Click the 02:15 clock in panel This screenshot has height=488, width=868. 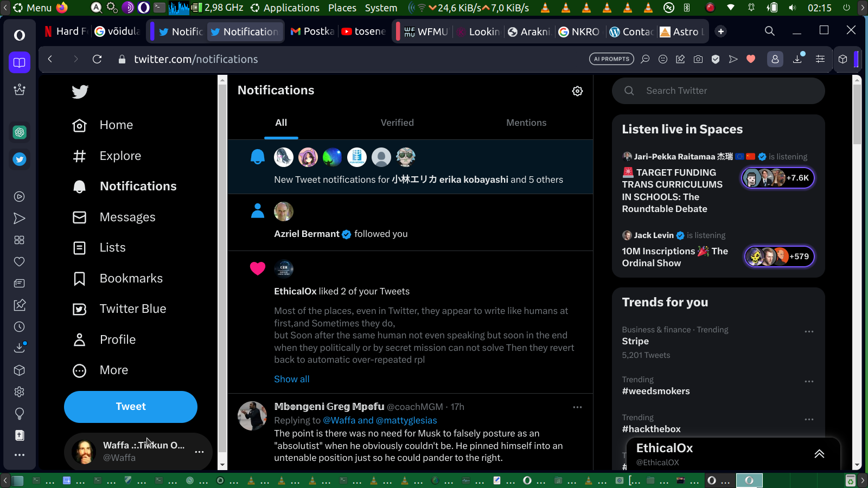pos(819,8)
